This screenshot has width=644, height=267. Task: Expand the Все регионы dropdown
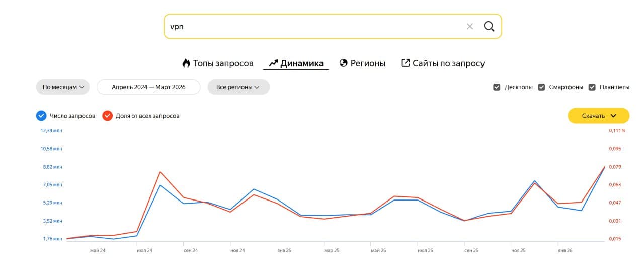coord(238,87)
